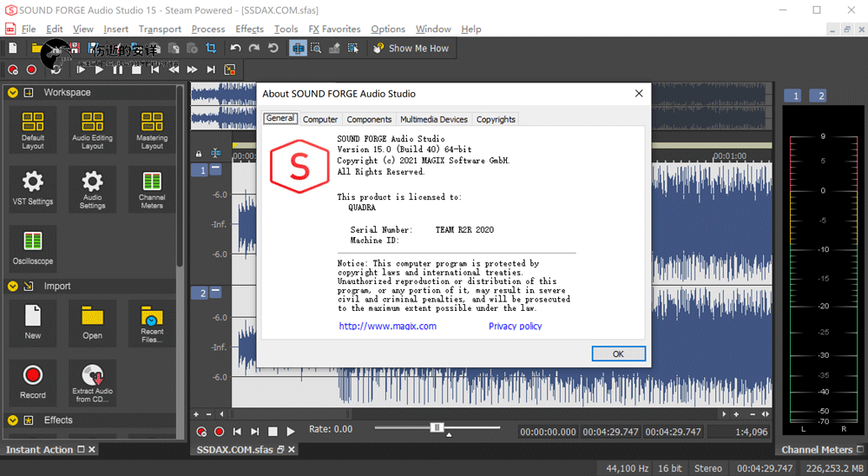Switch to the Computer tab
The width and height of the screenshot is (868, 476).
click(x=320, y=119)
